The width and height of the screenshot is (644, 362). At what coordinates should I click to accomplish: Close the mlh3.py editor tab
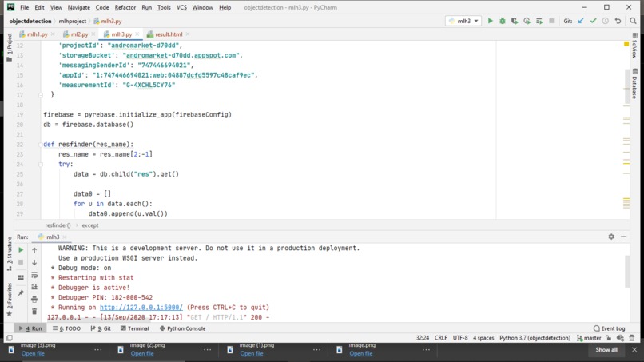pos(137,34)
